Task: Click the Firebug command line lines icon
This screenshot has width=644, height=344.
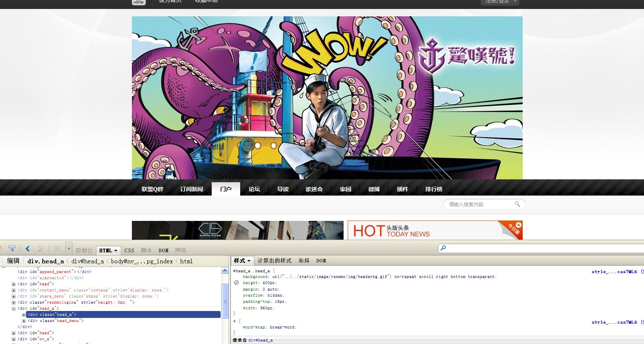Action: click(x=57, y=249)
